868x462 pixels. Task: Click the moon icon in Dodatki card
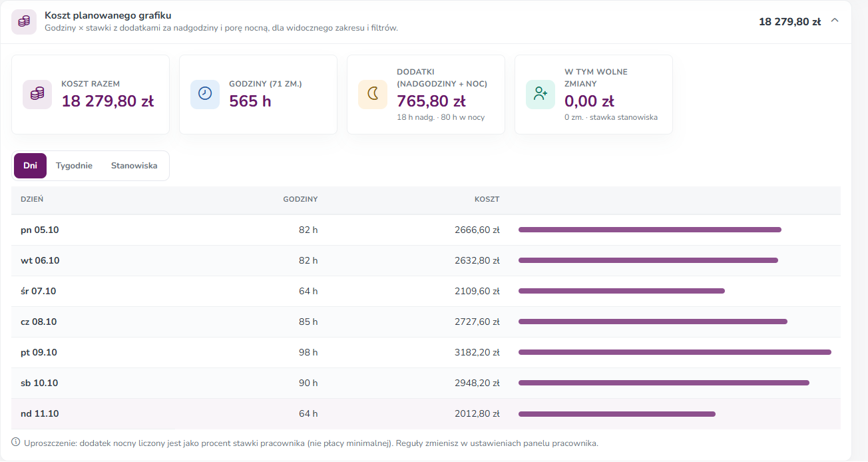tap(373, 95)
